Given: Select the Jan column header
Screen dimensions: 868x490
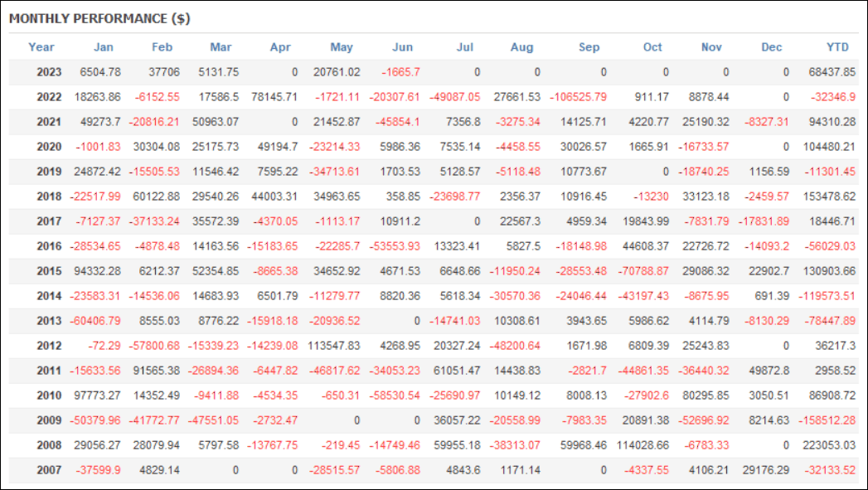Looking at the screenshot, I should pos(104,47).
